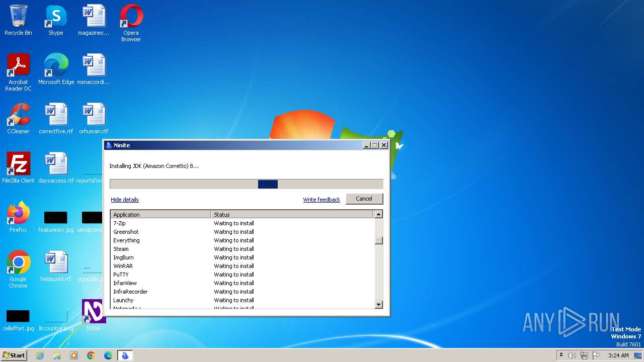The width and height of the screenshot is (644, 362).
Task: Select the ImgBurn row
Action: pyautogui.click(x=243, y=257)
